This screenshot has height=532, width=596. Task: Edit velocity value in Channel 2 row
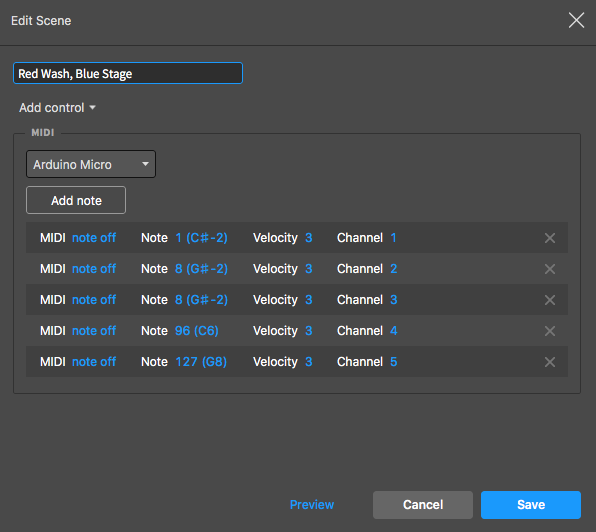tap(309, 269)
